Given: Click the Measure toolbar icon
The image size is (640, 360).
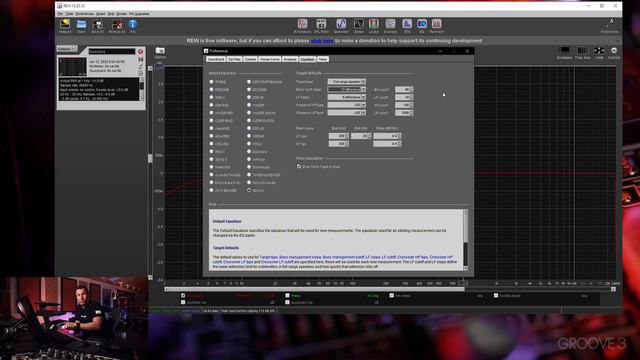Looking at the screenshot, I should pos(65,24).
